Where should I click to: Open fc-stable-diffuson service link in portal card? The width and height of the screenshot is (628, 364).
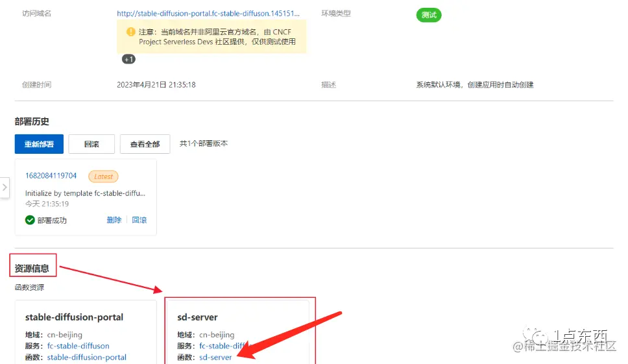[x=78, y=346]
